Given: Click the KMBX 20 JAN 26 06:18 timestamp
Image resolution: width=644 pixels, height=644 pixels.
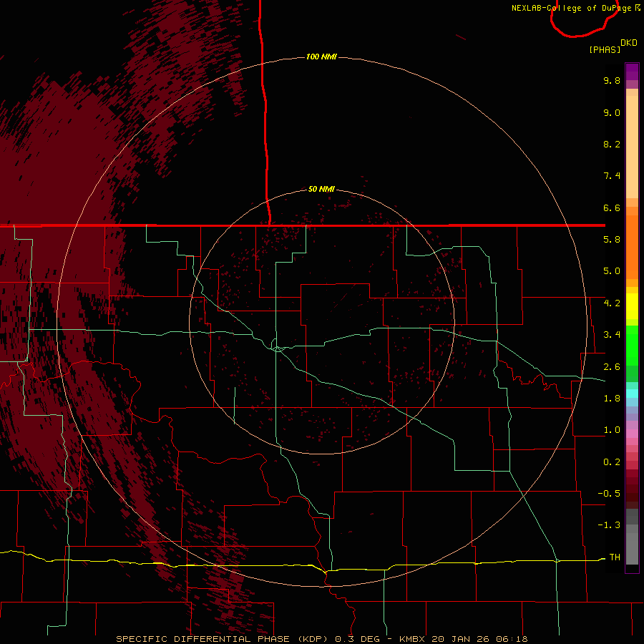Looking at the screenshot, I should 463,639.
